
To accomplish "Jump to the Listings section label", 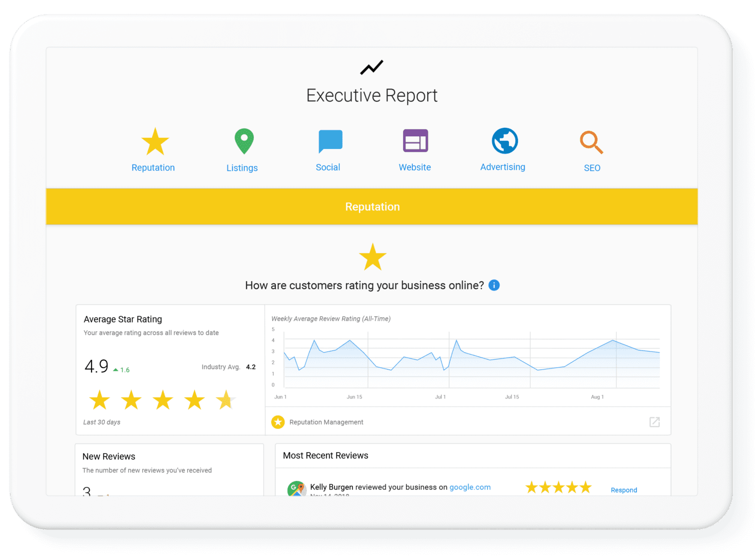I will pos(242,168).
